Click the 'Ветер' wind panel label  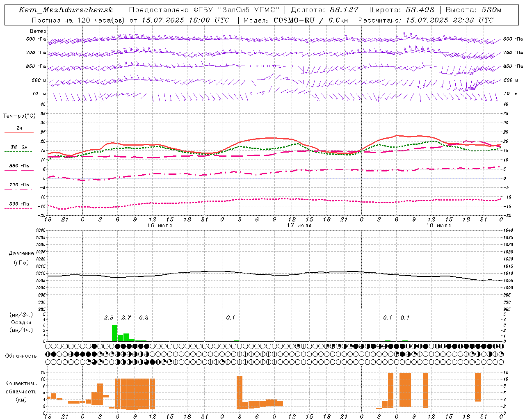point(38,31)
